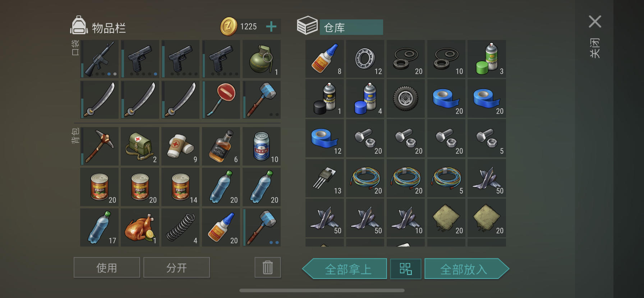644x298 pixels.
Task: Click the trash can delete button
Action: (268, 267)
